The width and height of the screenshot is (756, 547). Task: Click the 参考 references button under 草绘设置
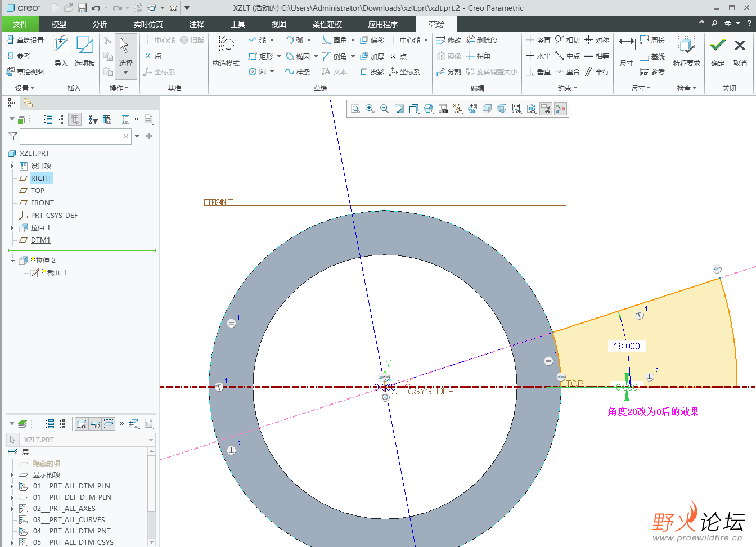pos(19,56)
